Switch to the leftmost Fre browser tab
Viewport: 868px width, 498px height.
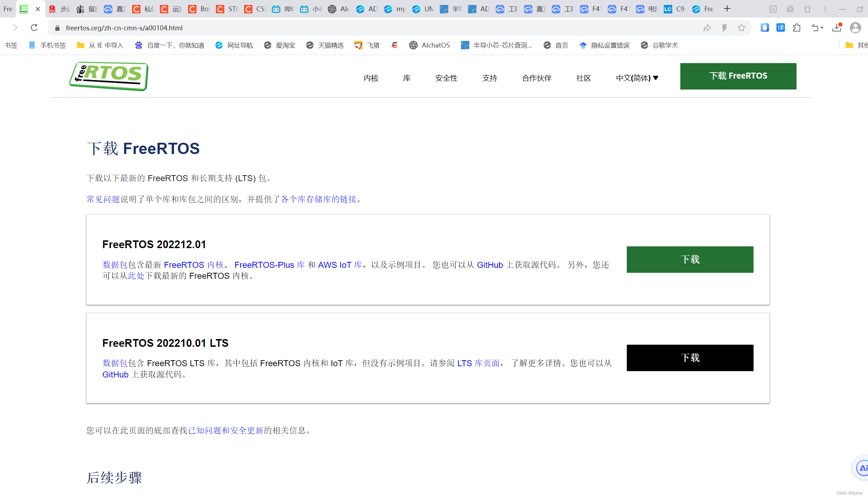coord(8,9)
